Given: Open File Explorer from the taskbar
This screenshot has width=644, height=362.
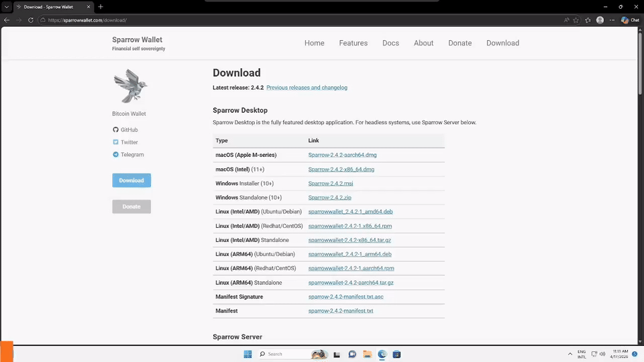Looking at the screenshot, I should tap(367, 354).
